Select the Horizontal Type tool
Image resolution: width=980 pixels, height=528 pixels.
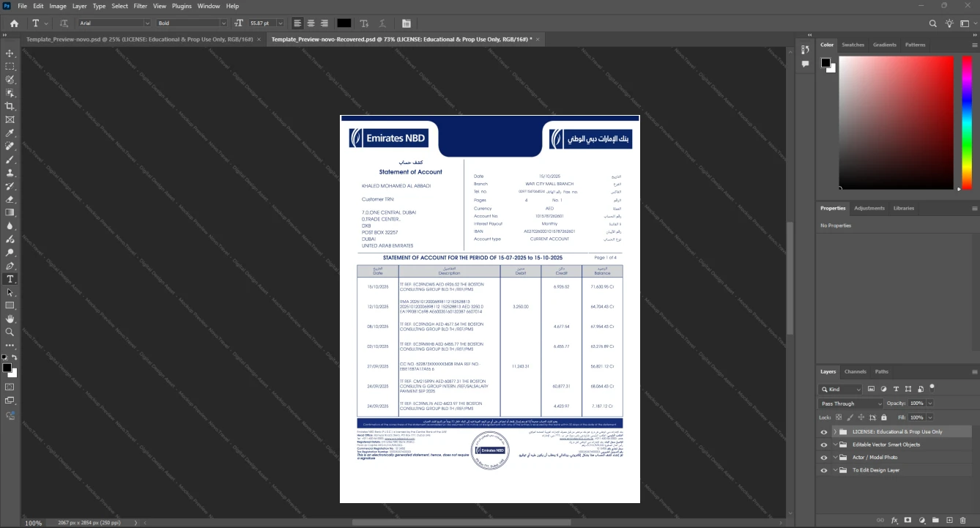tap(10, 279)
